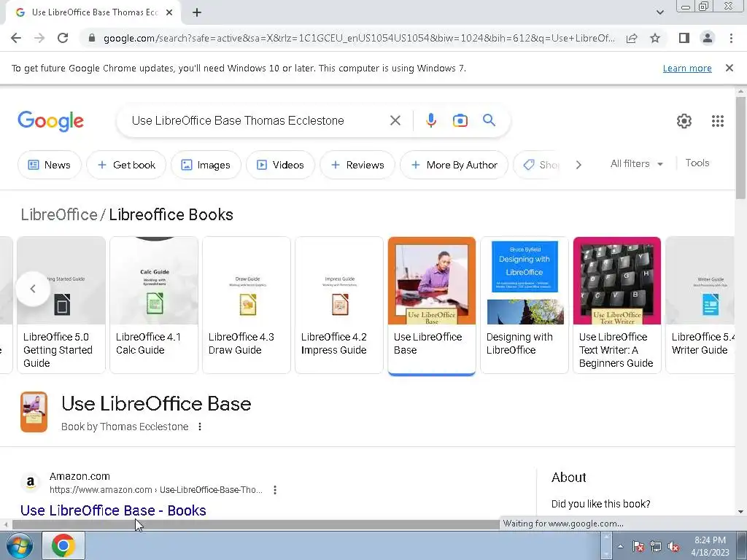Viewport: 747px width, 560px height.
Task: Click the Amazon favicon icon
Action: (x=31, y=483)
